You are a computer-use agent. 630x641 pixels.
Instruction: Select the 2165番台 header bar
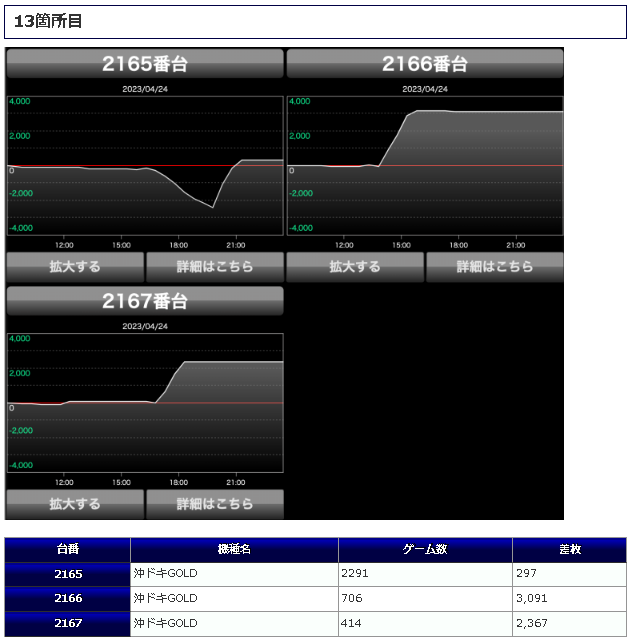tap(145, 63)
